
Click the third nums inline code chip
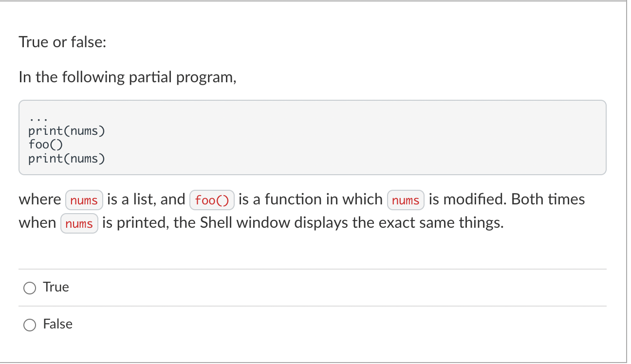[x=79, y=223]
